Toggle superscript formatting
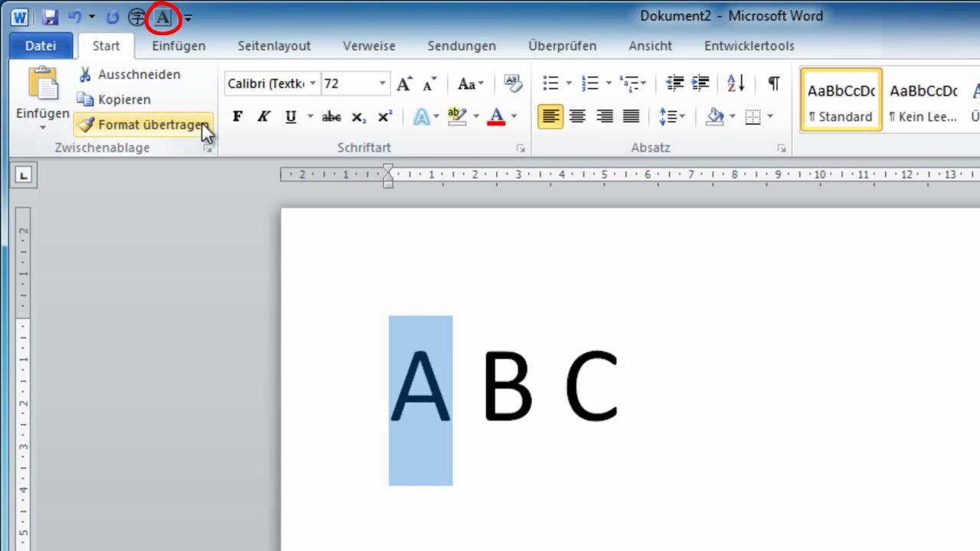 click(x=384, y=116)
